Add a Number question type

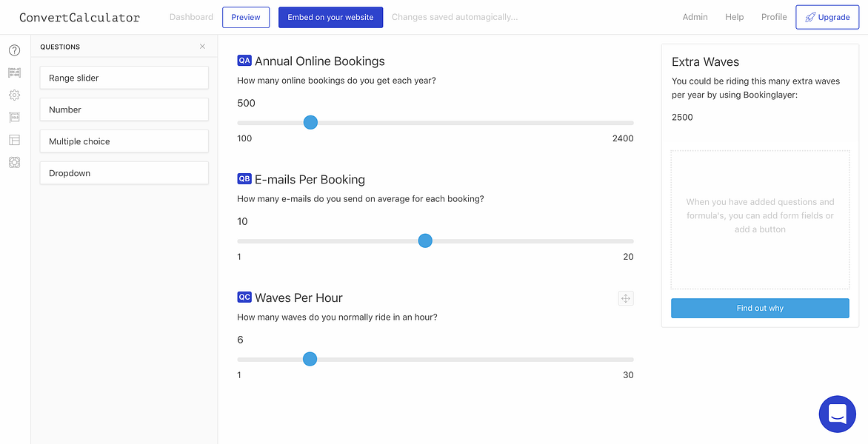pyautogui.click(x=124, y=109)
